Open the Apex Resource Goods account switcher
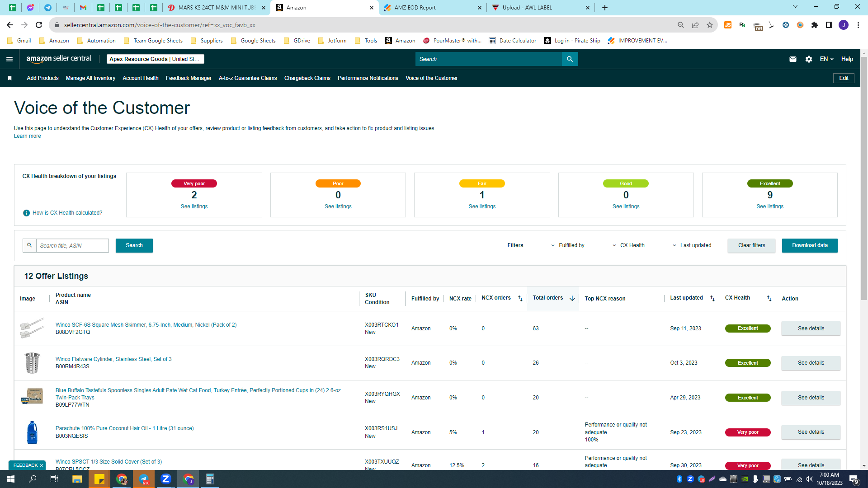The height and width of the screenshot is (488, 868). point(156,59)
